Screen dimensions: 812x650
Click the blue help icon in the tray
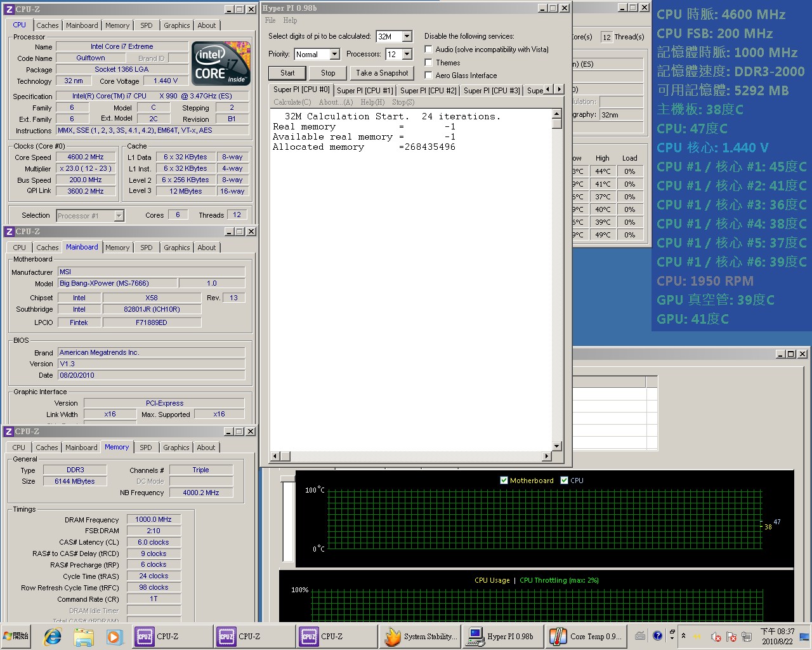tap(658, 635)
